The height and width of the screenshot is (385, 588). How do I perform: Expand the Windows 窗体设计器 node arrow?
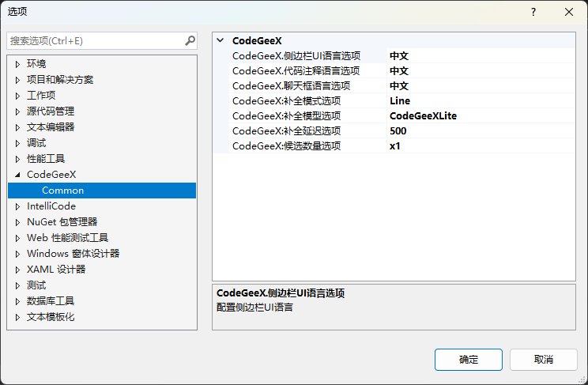point(17,254)
